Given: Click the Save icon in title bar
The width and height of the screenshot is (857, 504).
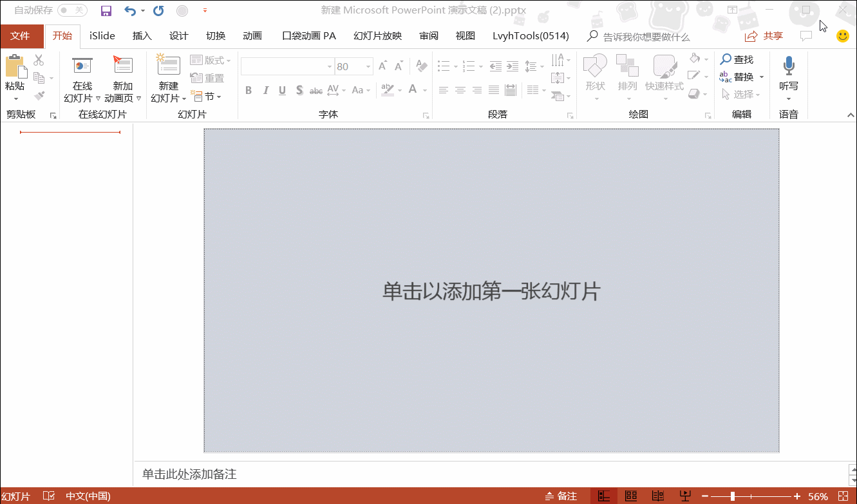Looking at the screenshot, I should point(106,11).
